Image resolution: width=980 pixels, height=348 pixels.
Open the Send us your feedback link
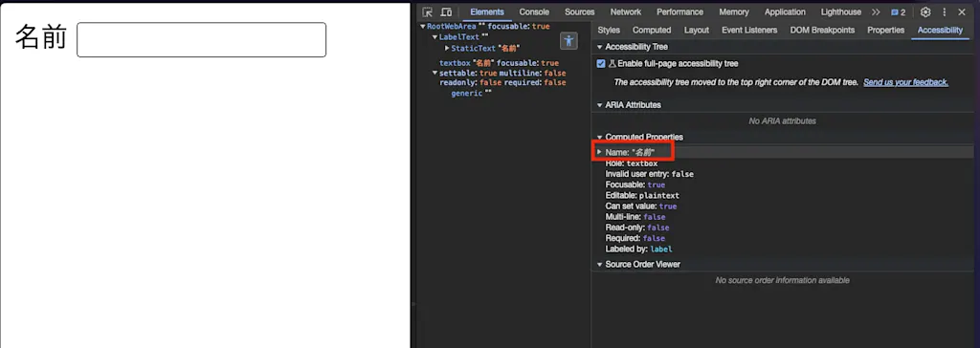tap(905, 82)
